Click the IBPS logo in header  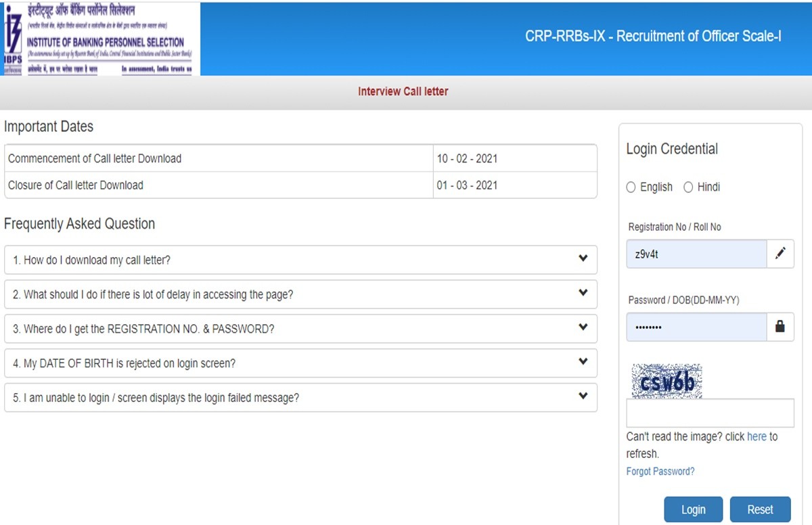click(x=14, y=38)
